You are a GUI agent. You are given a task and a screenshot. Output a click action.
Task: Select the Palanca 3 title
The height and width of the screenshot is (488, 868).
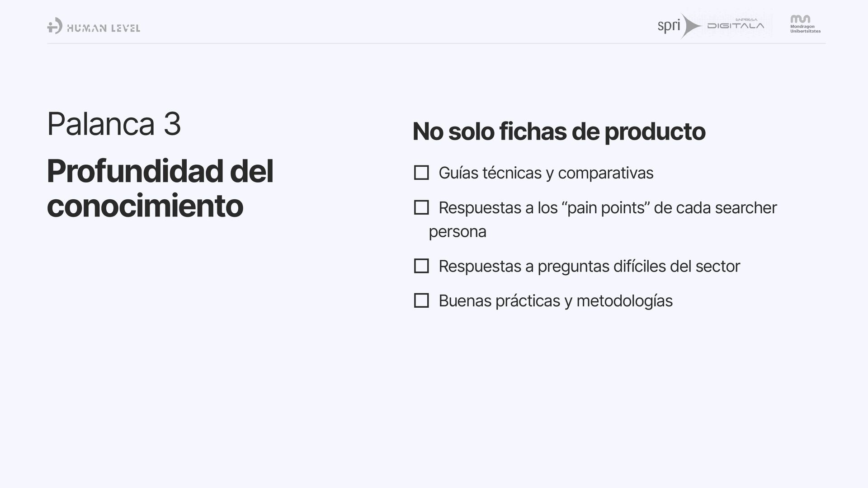(x=114, y=124)
